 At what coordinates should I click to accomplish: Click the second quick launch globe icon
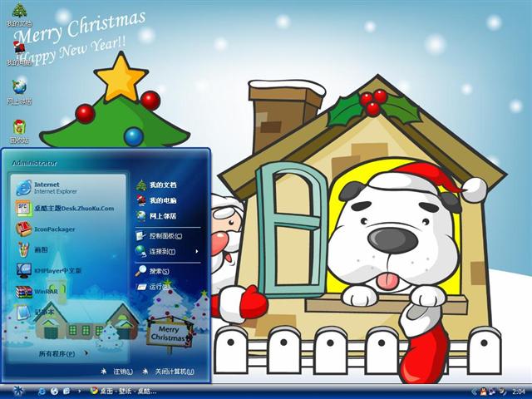[54, 392]
